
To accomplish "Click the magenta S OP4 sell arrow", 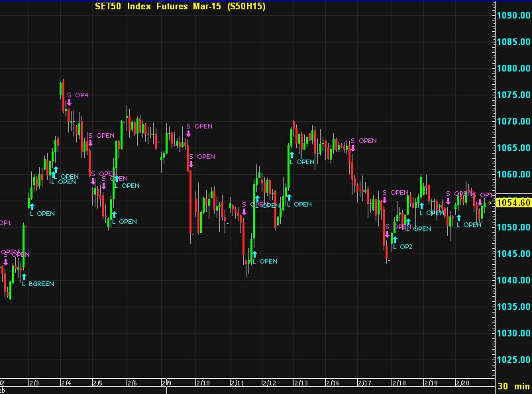I will tap(68, 103).
